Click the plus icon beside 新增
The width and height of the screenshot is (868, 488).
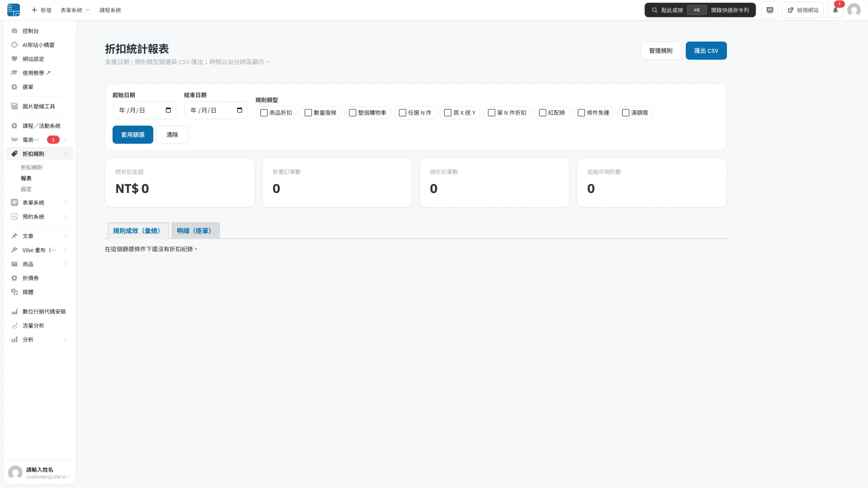[34, 10]
